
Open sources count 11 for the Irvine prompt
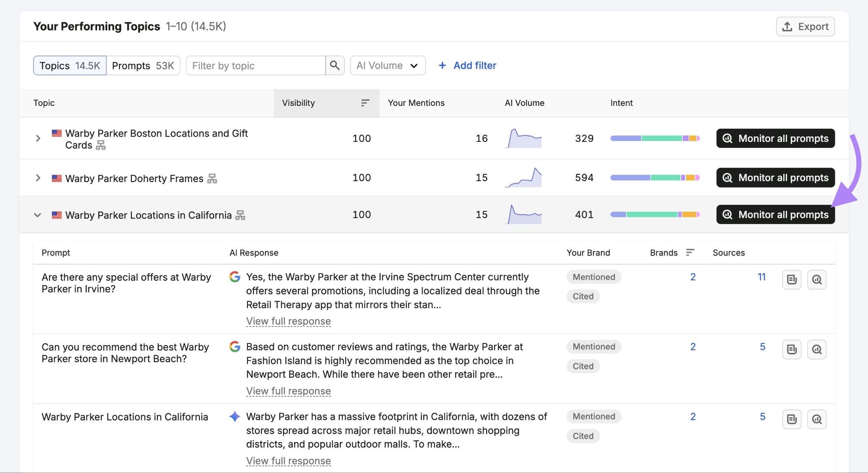(762, 277)
